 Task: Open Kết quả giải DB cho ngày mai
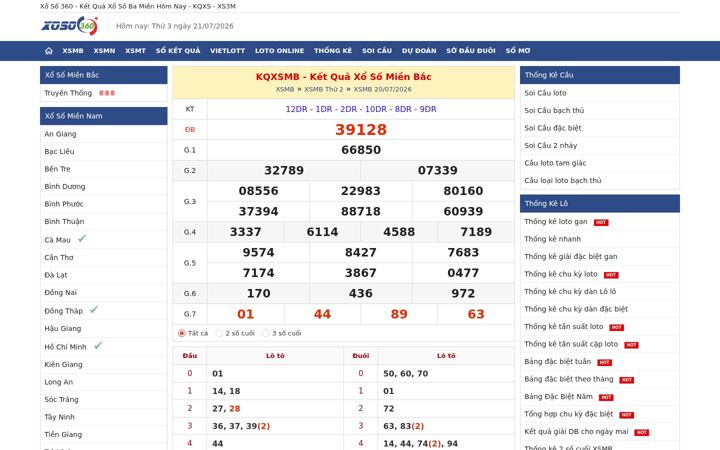(576, 432)
